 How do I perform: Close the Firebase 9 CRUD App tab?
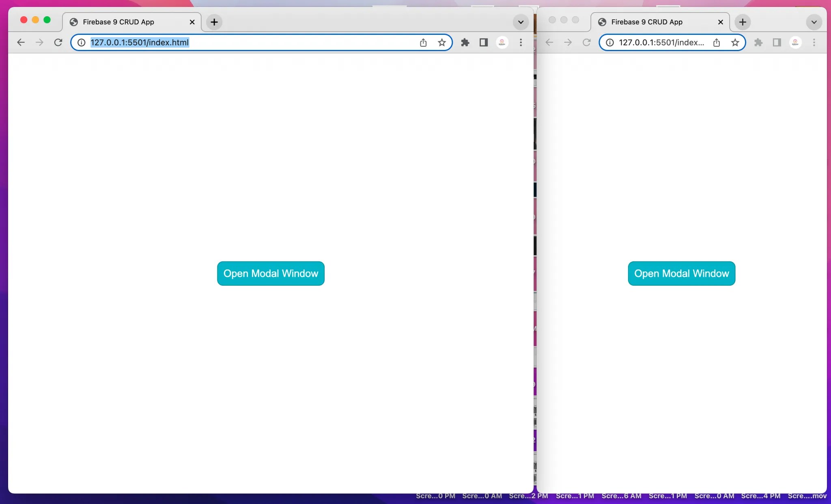click(192, 22)
